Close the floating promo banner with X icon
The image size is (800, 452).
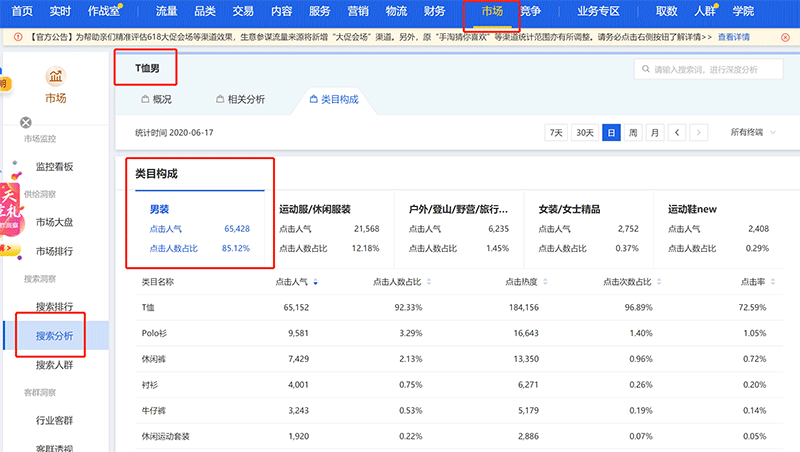(x=26, y=122)
